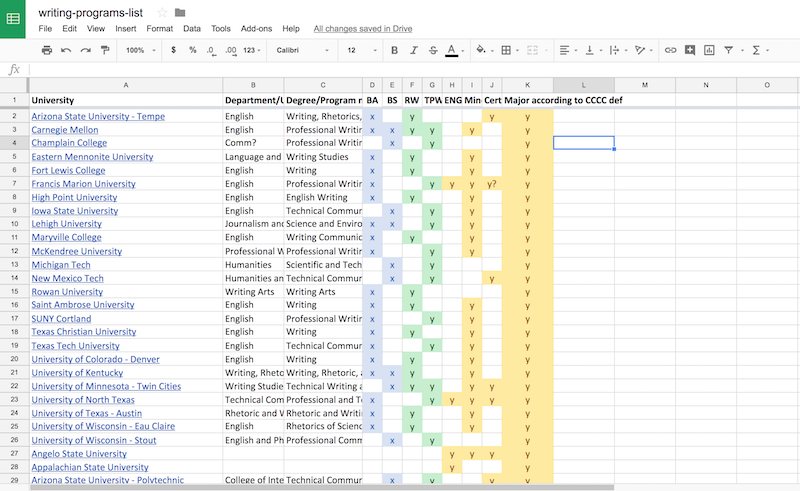800x491 pixels.
Task: Select the column L header
Action: (x=584, y=85)
